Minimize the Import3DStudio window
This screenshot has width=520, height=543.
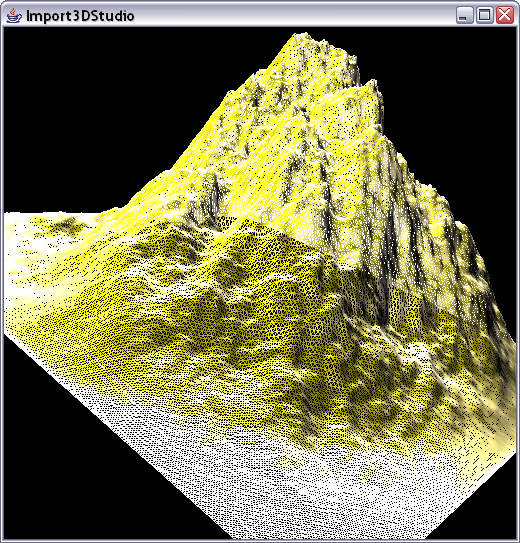464,16
